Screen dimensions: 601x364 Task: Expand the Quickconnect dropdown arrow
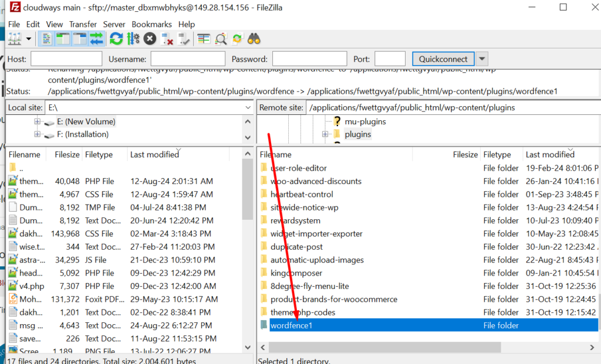[x=482, y=59]
